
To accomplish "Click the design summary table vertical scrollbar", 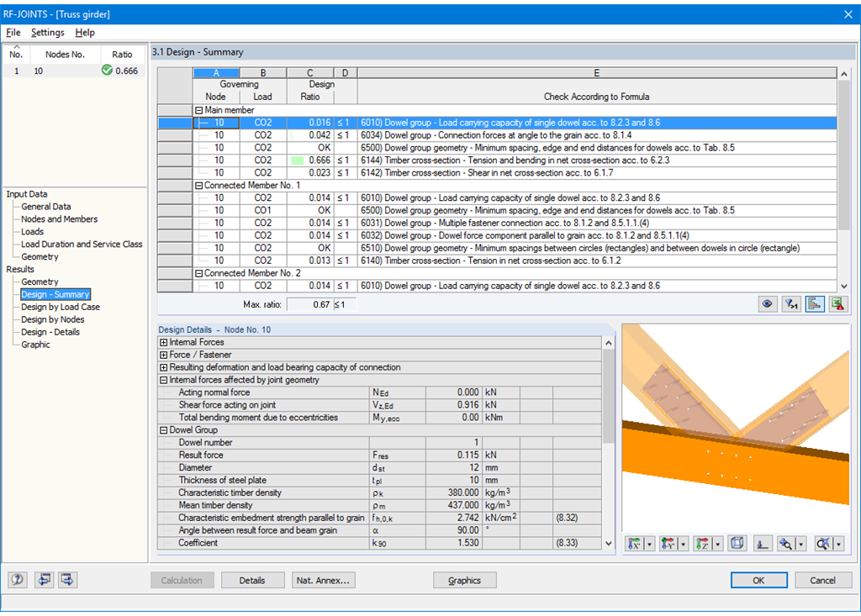I will pos(844,180).
